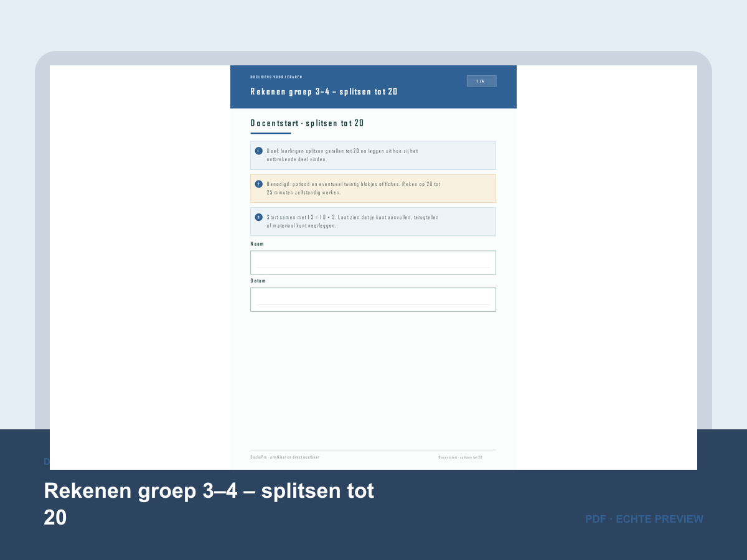Select the blue header title "Rekenen groep 3–4 – splitsen tot 20"

[x=324, y=91]
